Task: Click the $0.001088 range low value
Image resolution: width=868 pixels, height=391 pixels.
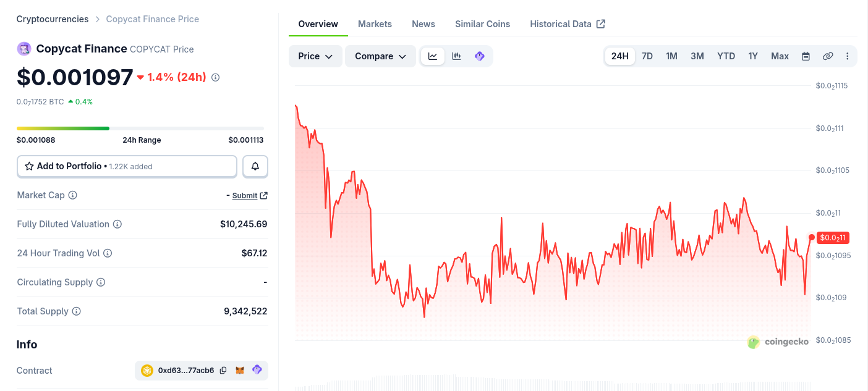Action: click(36, 140)
